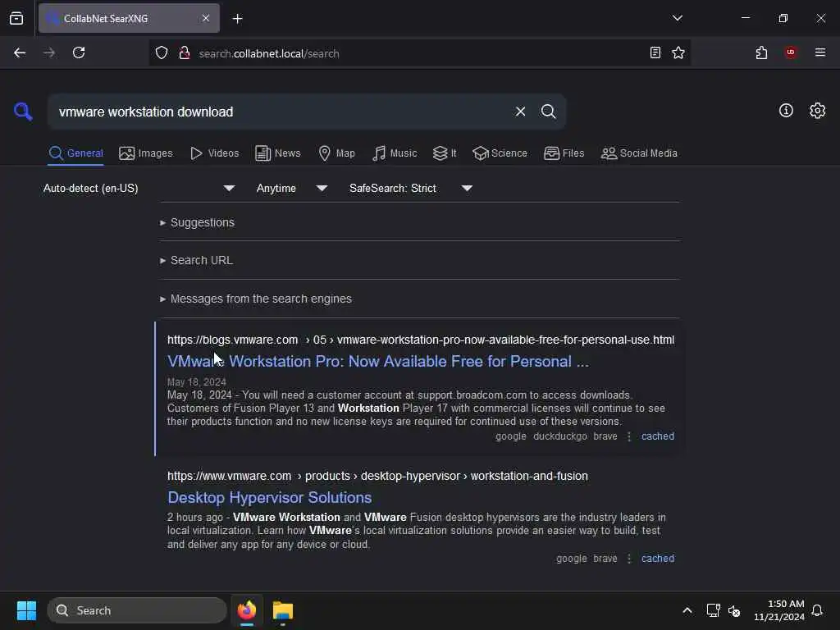The width and height of the screenshot is (840, 630).
Task: Switch to the Music category tab
Action: click(x=395, y=153)
